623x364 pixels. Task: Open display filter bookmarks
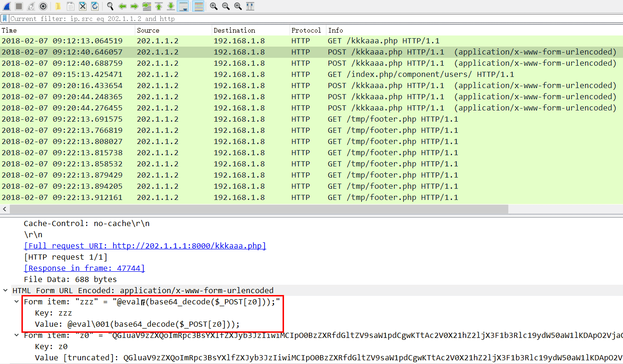(5, 19)
